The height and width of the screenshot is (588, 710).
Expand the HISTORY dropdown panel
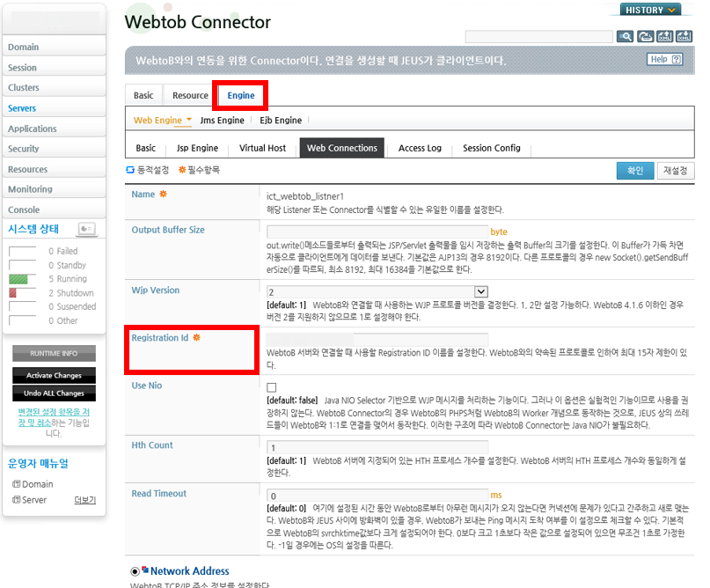[650, 10]
